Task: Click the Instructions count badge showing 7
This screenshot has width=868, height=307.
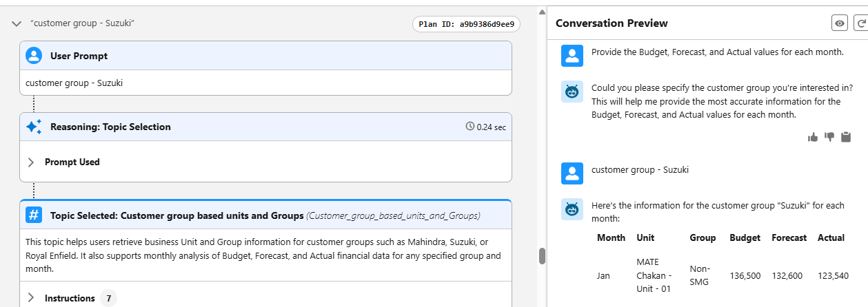Action: [x=108, y=298]
